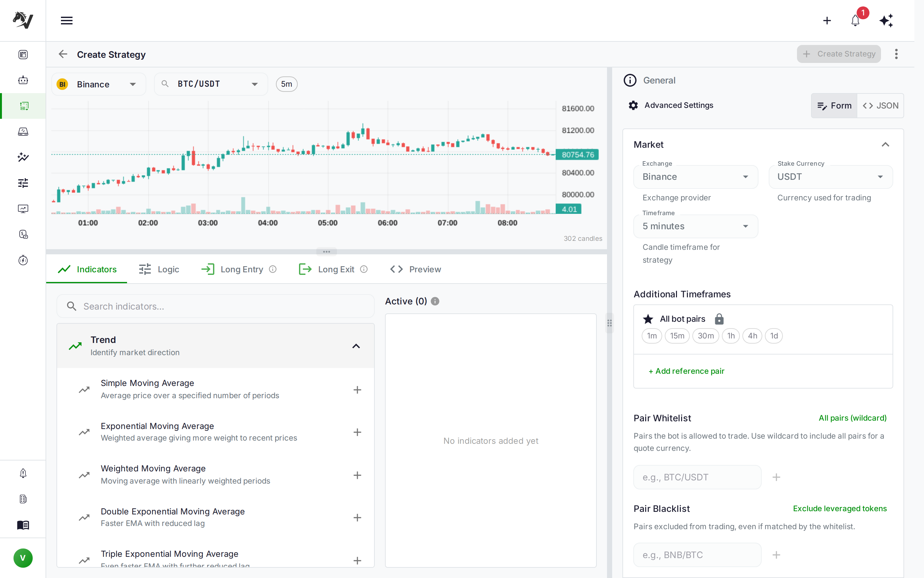
Task: Add pair to whitelist with plus button
Action: pyautogui.click(x=776, y=477)
